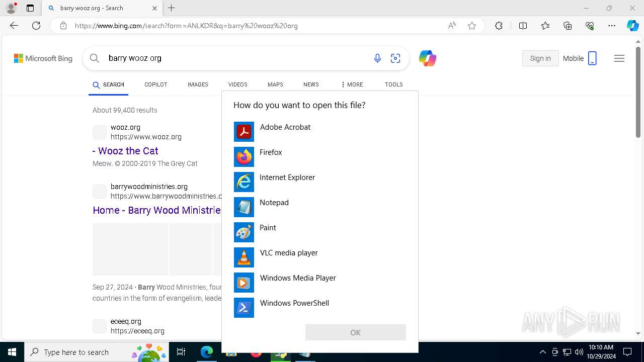Open Edge extensions puzzle icon

click(x=499, y=26)
